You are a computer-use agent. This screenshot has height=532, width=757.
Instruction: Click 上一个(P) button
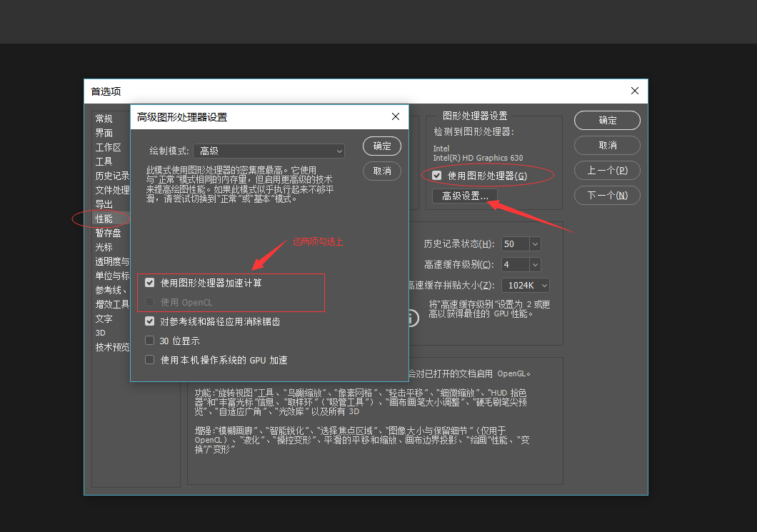click(607, 170)
